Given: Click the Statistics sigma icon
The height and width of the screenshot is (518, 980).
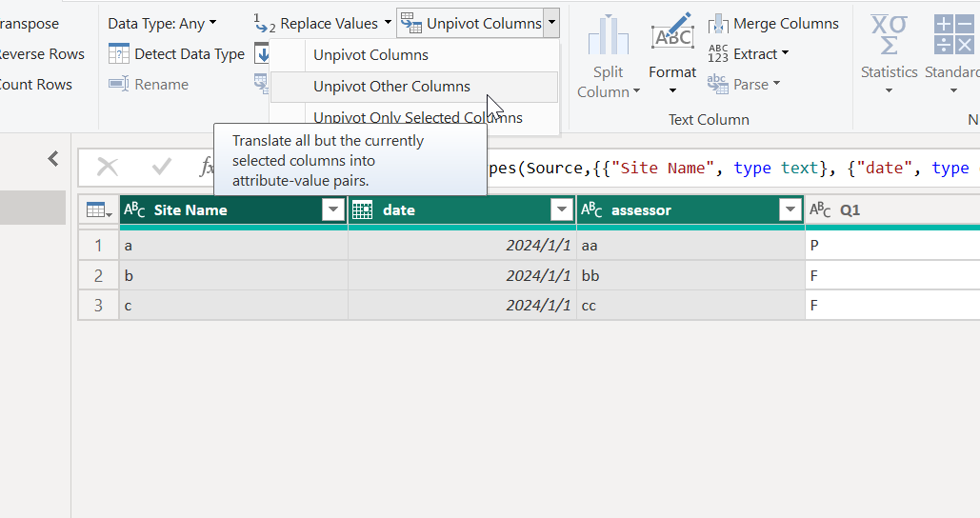Looking at the screenshot, I should [889, 35].
